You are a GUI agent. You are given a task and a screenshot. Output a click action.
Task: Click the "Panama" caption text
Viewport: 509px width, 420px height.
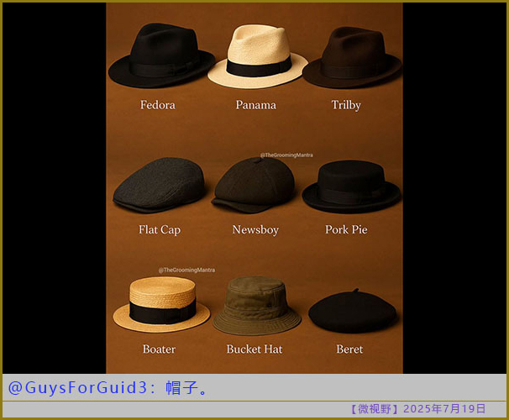[x=255, y=105]
